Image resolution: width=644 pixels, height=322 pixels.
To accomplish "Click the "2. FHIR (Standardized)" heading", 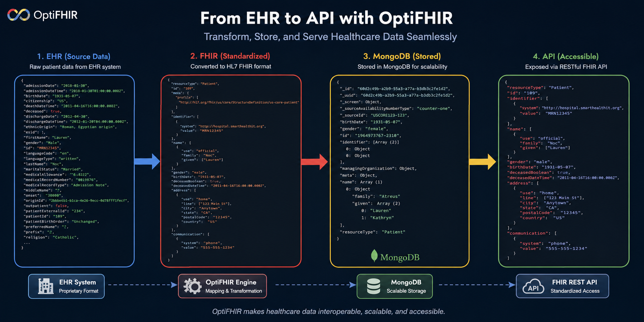I will tap(230, 56).
